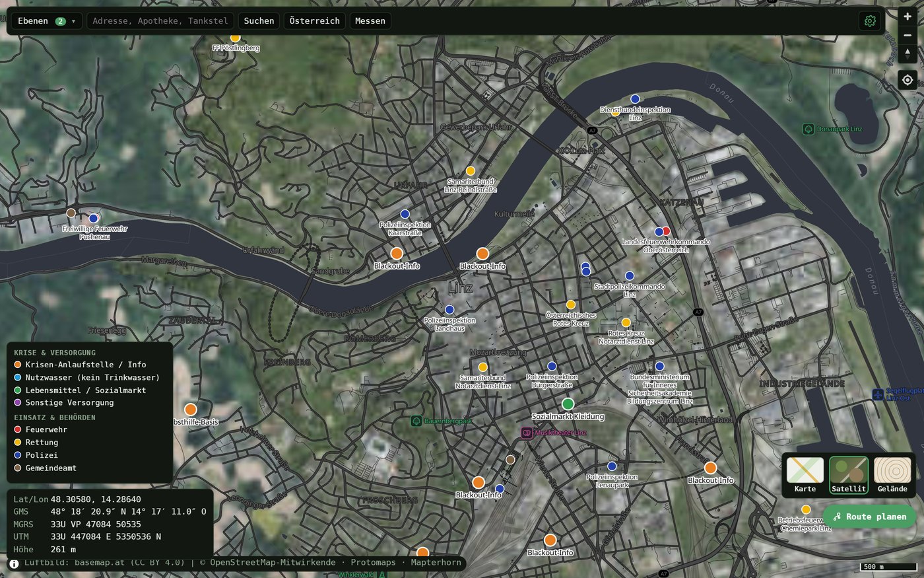924x578 pixels.
Task: Click the orange Krisen-Anlaufstelle legend swatch
Action: pos(18,365)
